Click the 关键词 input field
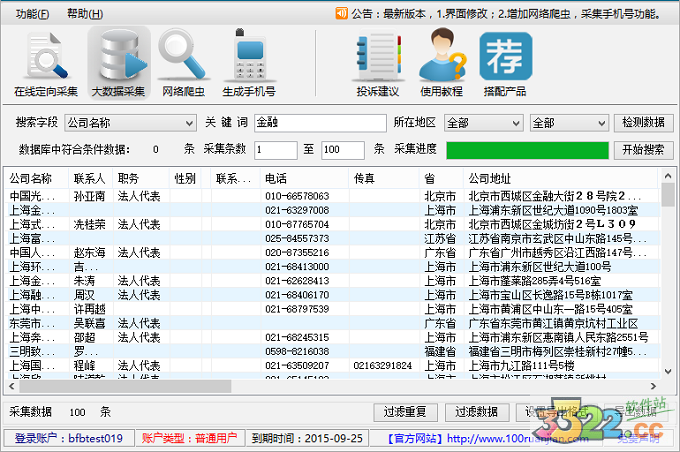680x452 pixels. [x=319, y=123]
